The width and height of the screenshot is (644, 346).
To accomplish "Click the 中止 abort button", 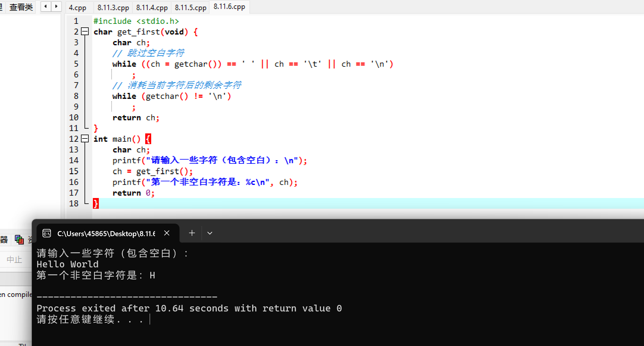I will coord(14,260).
